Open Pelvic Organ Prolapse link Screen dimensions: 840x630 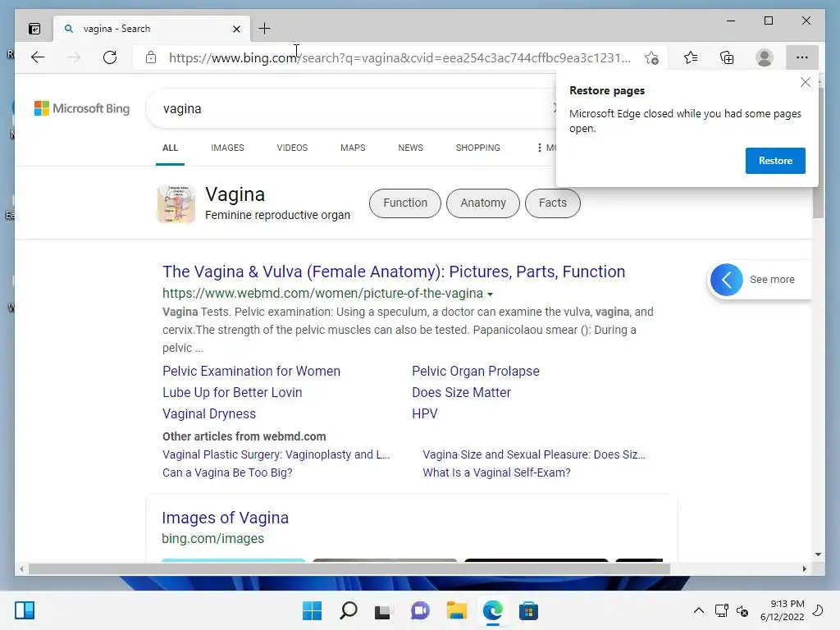tap(476, 372)
